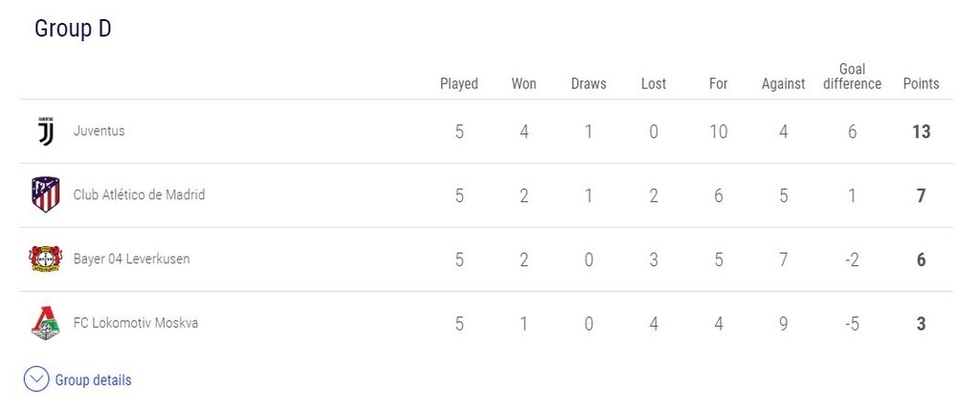Open the Juventus team name link
This screenshot has height=409, width=980.
[99, 131]
